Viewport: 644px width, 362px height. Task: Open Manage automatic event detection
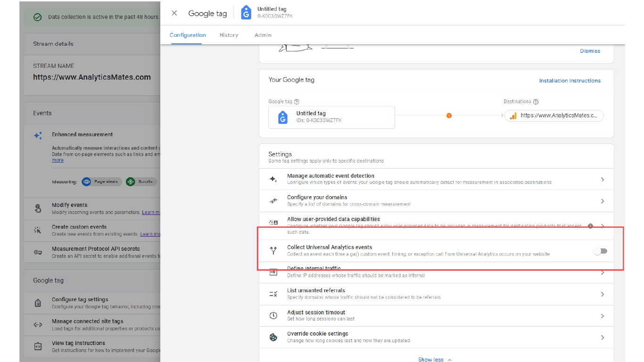coord(437,179)
